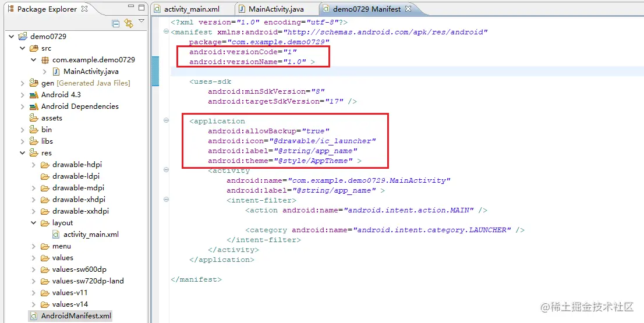Screen dimensions: 644x323
Task: Collapse the com.example.demo0729 package
Action: (x=34, y=60)
